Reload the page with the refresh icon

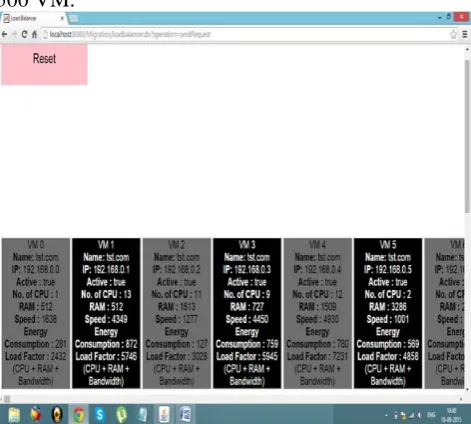pyautogui.click(x=24, y=34)
